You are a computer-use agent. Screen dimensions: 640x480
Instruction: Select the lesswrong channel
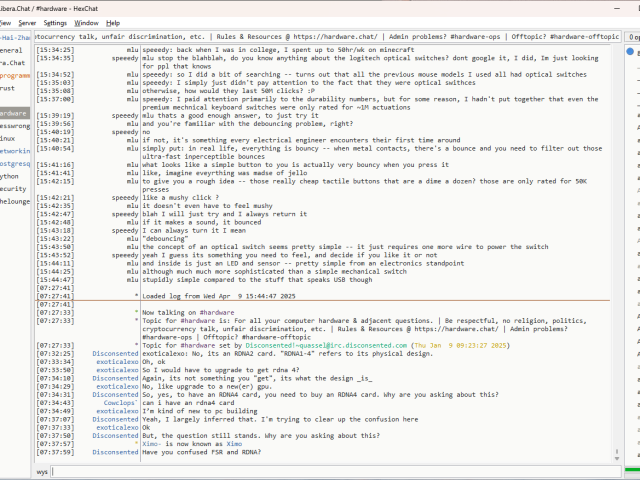coord(14,127)
